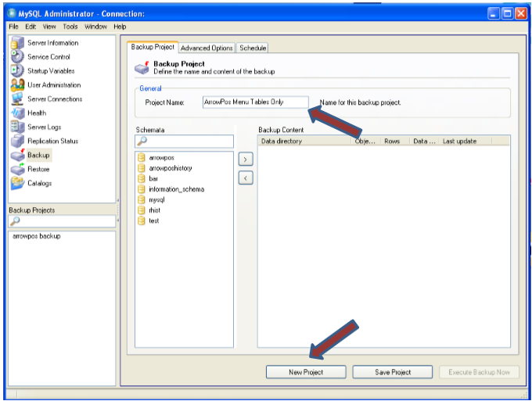Click the Execute Backup Now button
This screenshot has height=401, width=532.
[479, 372]
